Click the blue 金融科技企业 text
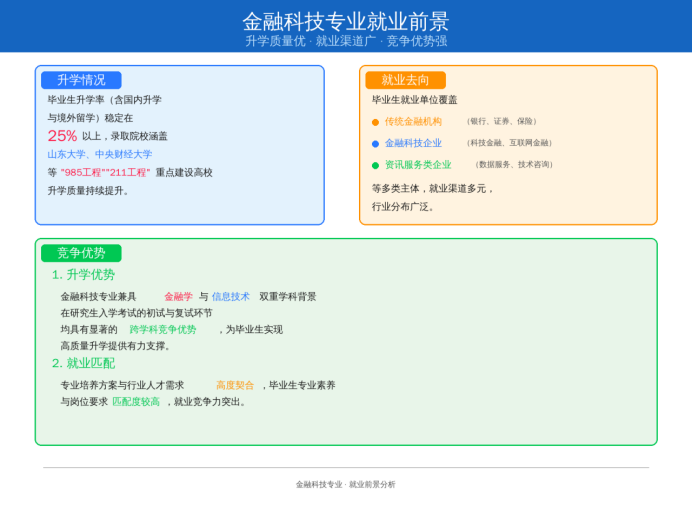The image size is (692, 519). click(413, 143)
